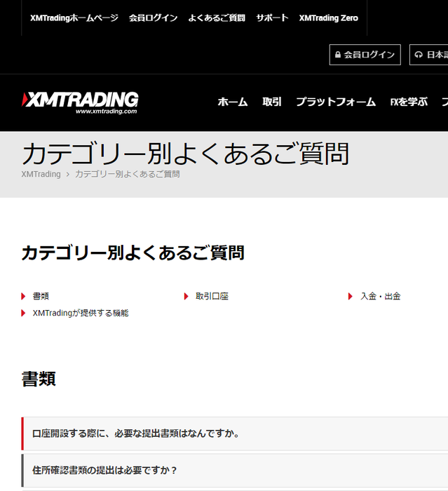Open サポート in top bar

272,18
